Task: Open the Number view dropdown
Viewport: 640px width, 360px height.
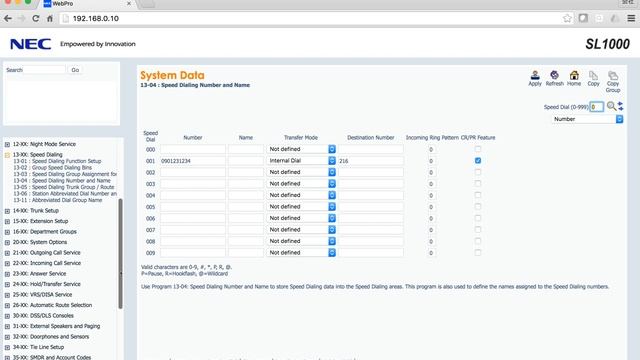Action: tap(587, 119)
